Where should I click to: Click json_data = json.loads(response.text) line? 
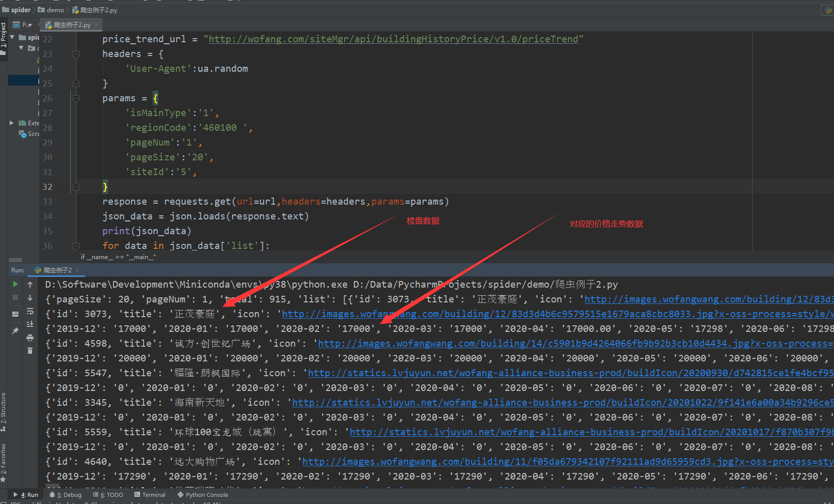tap(206, 216)
